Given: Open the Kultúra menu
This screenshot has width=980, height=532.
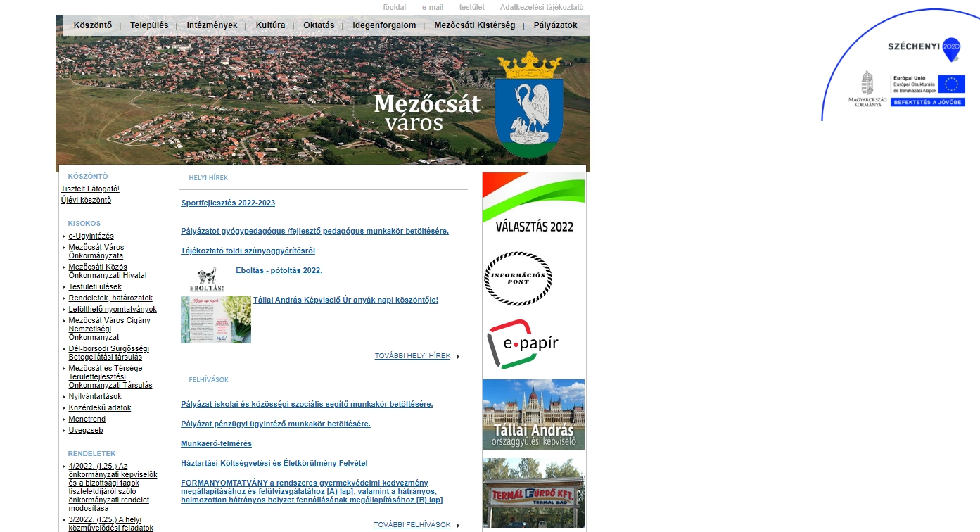Looking at the screenshot, I should point(270,25).
